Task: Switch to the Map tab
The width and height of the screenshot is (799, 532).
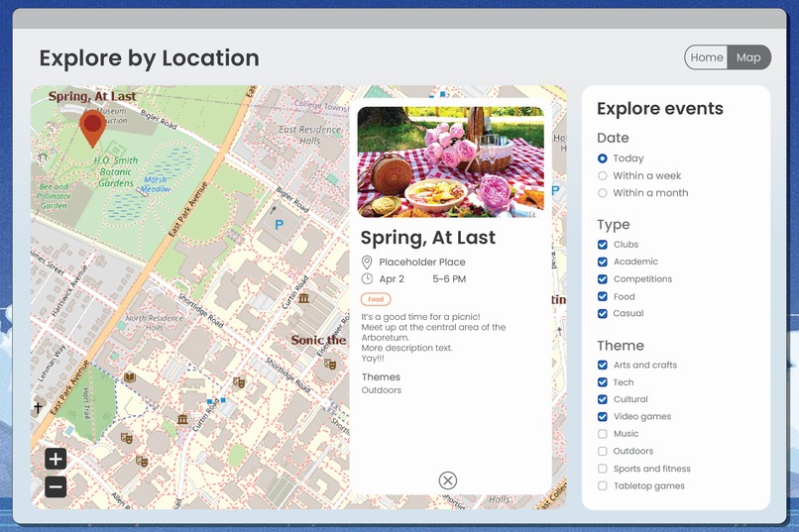Action: (x=748, y=57)
